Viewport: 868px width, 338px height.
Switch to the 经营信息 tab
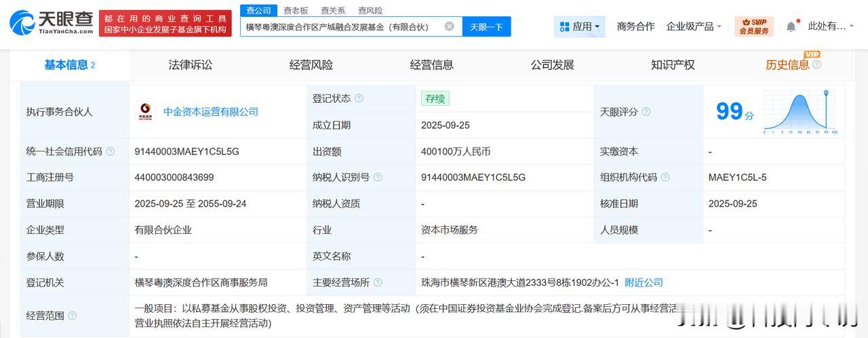click(x=432, y=65)
